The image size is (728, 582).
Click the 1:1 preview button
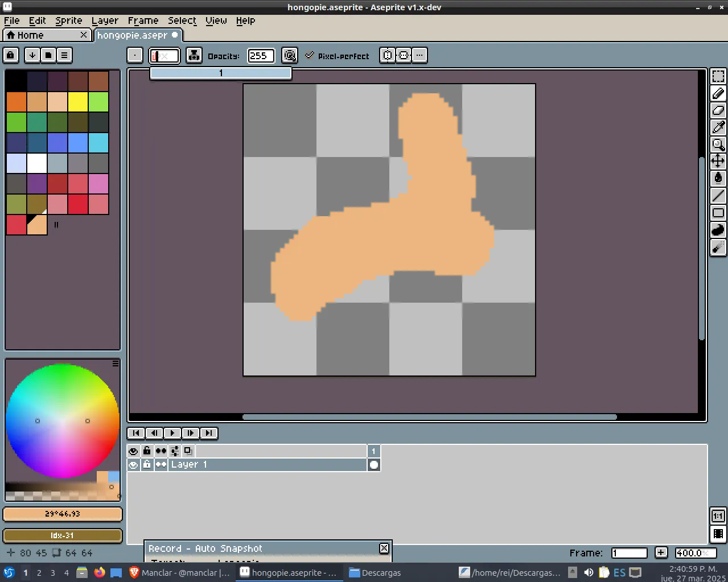coord(718,516)
